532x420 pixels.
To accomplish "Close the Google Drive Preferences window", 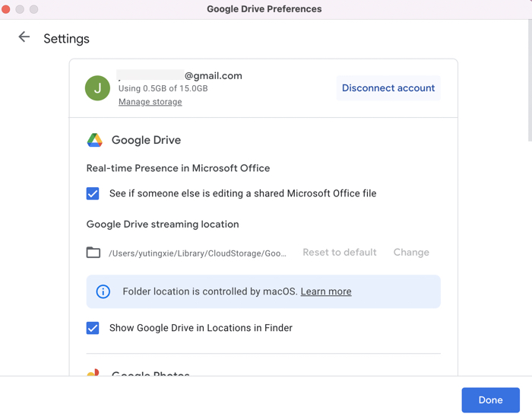I will click(6, 9).
